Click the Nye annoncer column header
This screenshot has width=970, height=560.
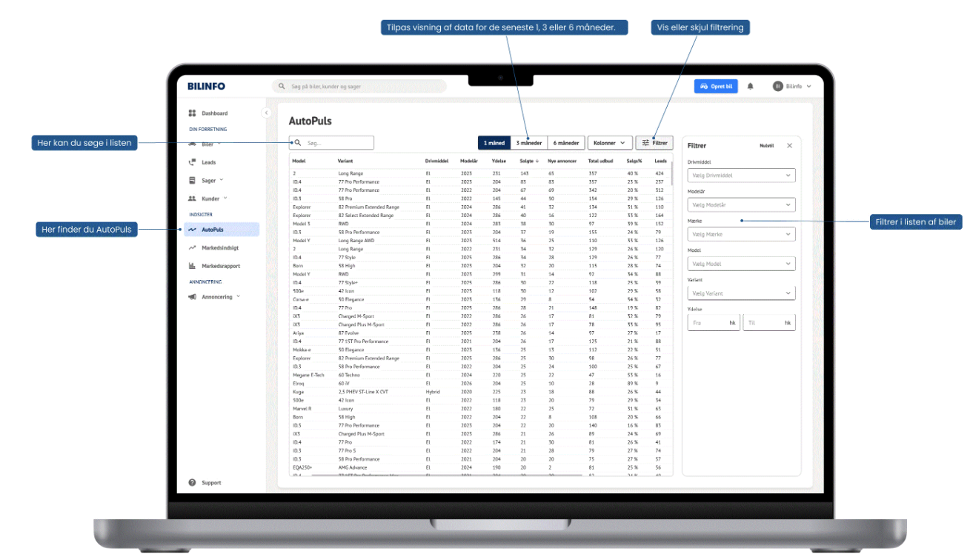[x=562, y=161]
